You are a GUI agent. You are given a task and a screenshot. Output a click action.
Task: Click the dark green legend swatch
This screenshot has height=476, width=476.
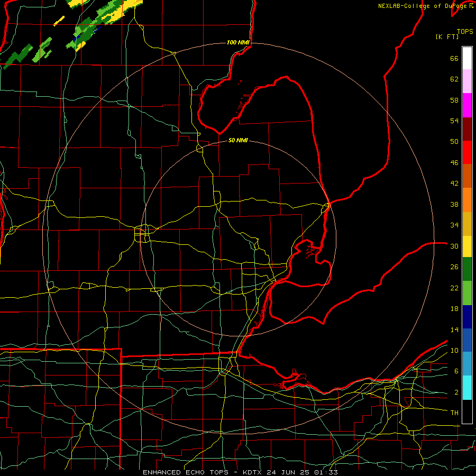[467, 269]
